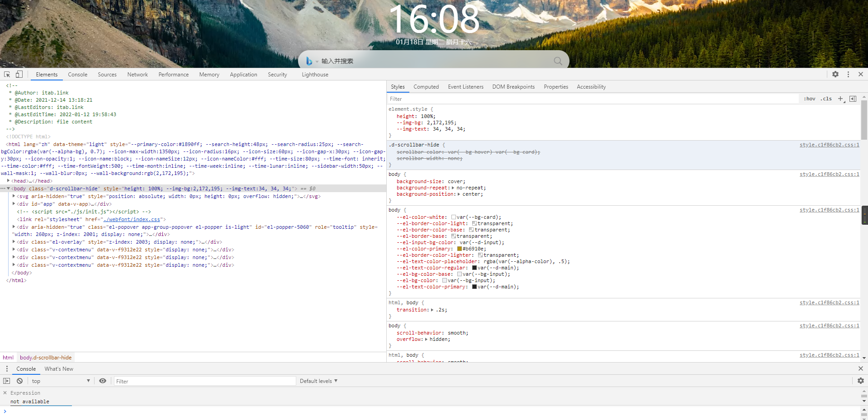Open the Event Listeners tab
This screenshot has width=868, height=420.
(466, 87)
